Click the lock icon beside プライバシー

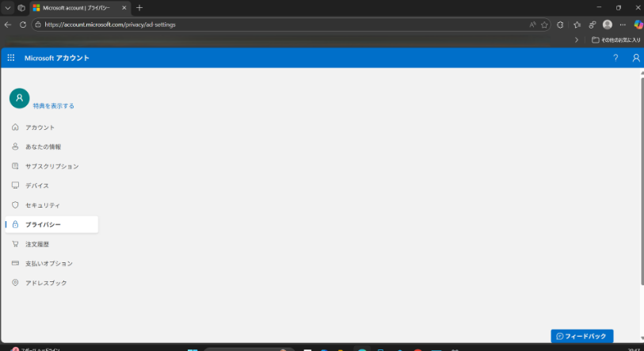15,224
